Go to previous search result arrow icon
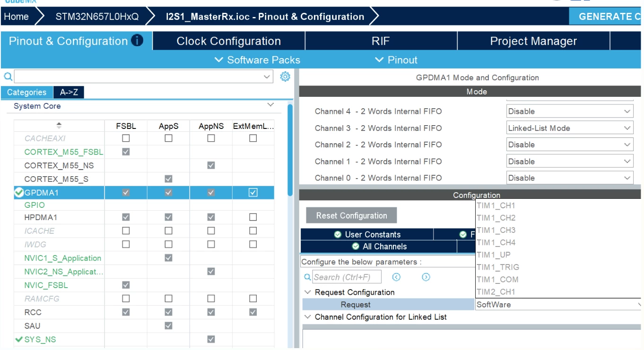The image size is (644, 350). [397, 277]
